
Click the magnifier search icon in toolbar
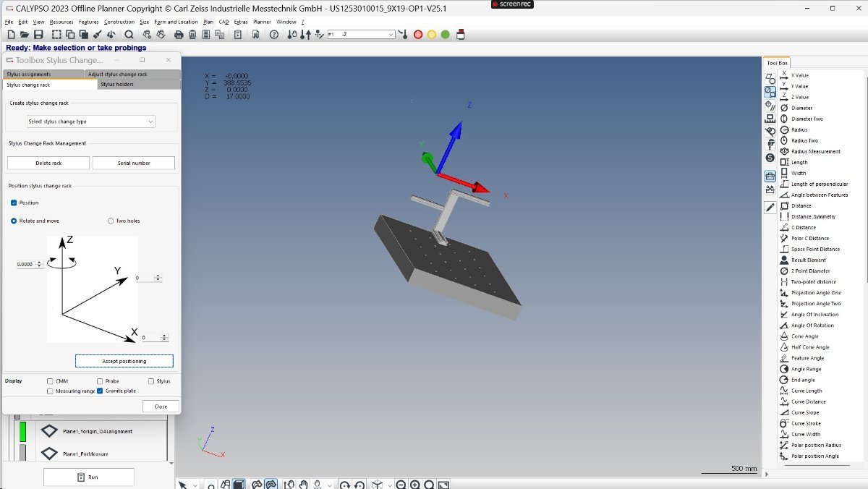click(129, 34)
